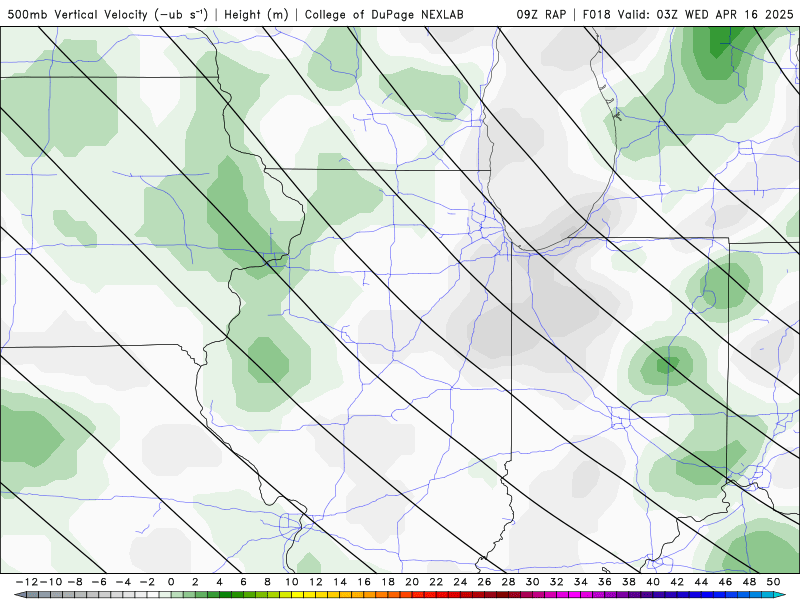
Task: Click the '-10' color scale label
Action: 51,582
